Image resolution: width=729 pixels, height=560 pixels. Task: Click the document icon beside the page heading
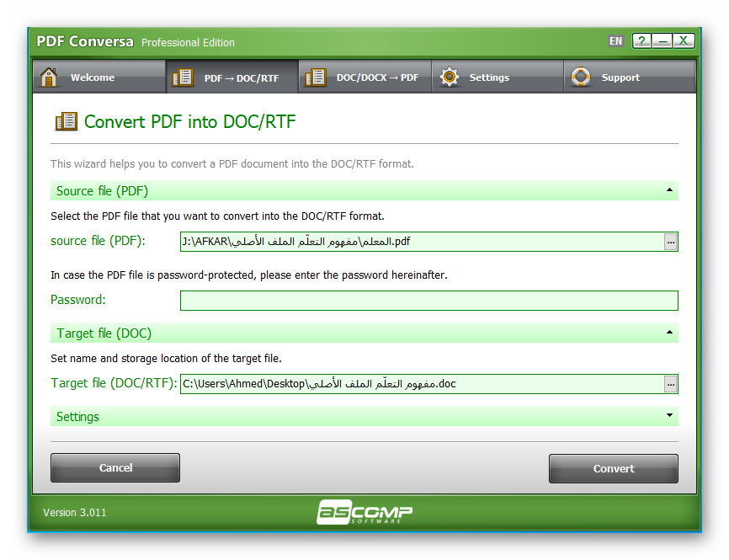(67, 121)
